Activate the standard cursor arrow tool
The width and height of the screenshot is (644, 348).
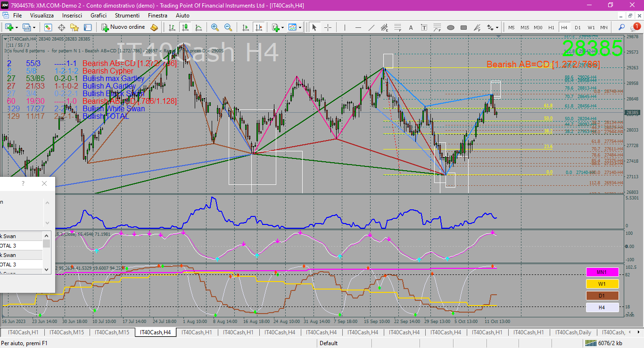tap(314, 27)
